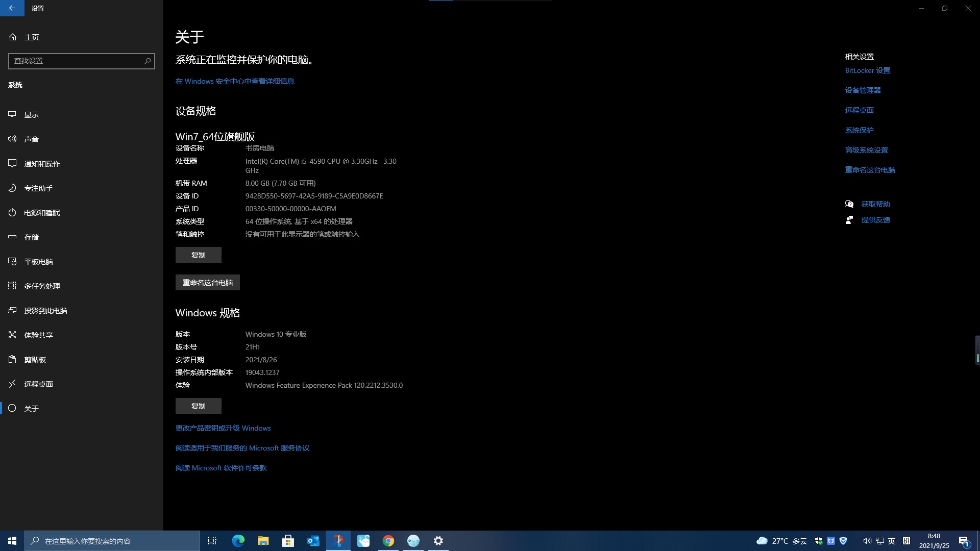980x551 pixels.
Task: Open the clock showing 8:48 2021/9/25
Action: coord(934,541)
